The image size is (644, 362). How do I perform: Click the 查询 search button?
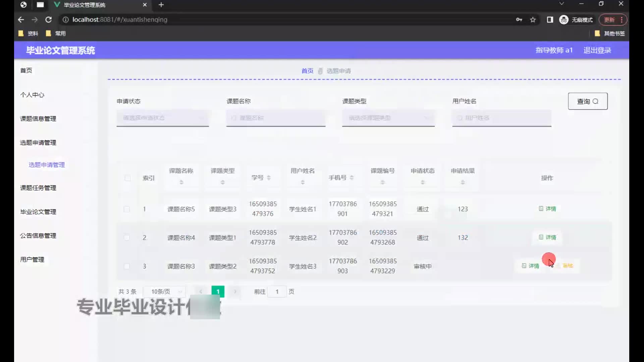click(587, 101)
